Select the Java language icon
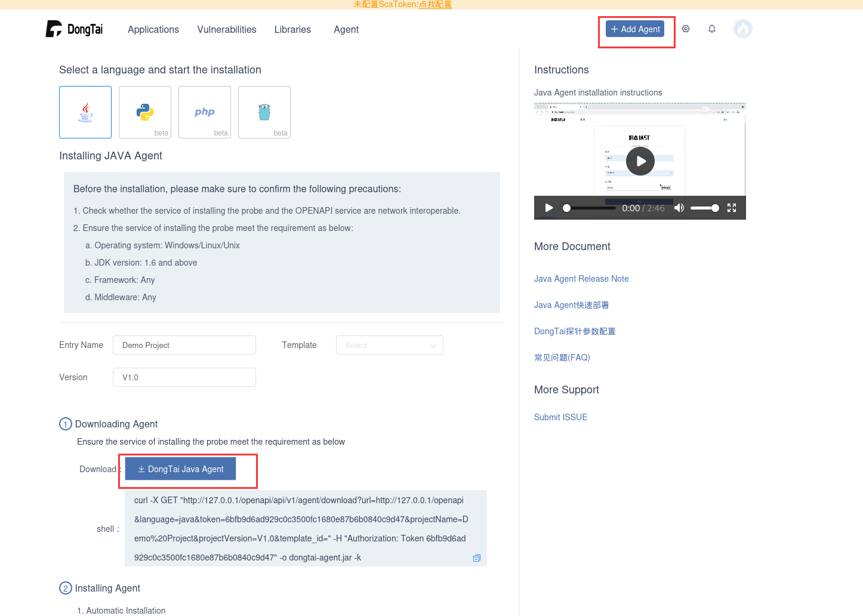 85,112
